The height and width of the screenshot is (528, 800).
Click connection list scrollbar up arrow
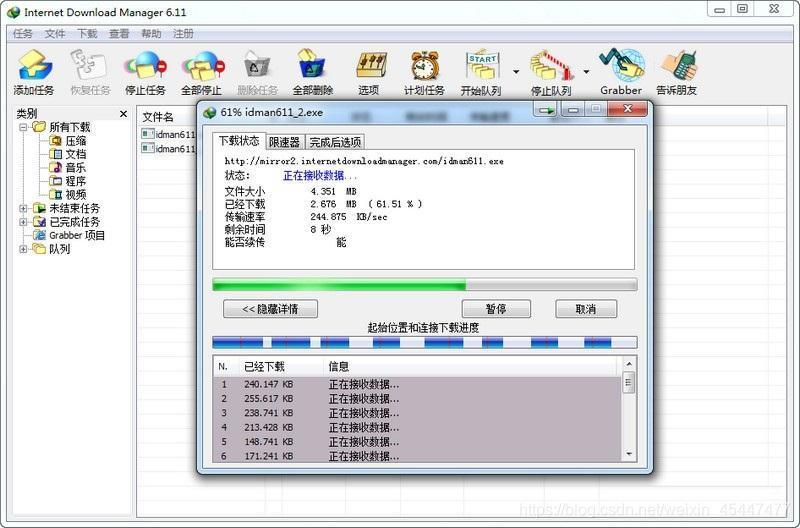click(629, 364)
